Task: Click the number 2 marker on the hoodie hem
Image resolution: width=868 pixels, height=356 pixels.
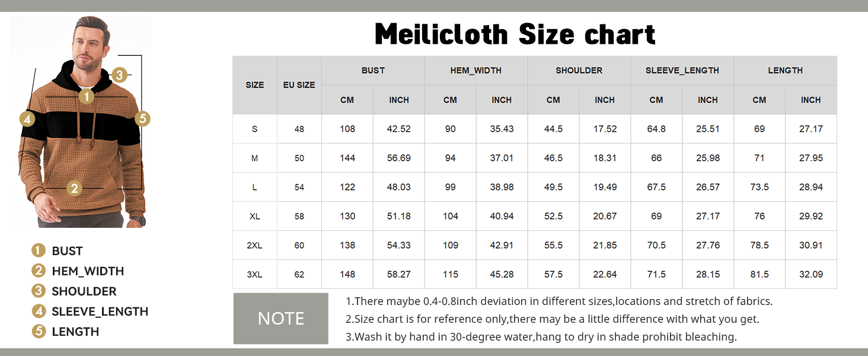Action: tap(74, 189)
